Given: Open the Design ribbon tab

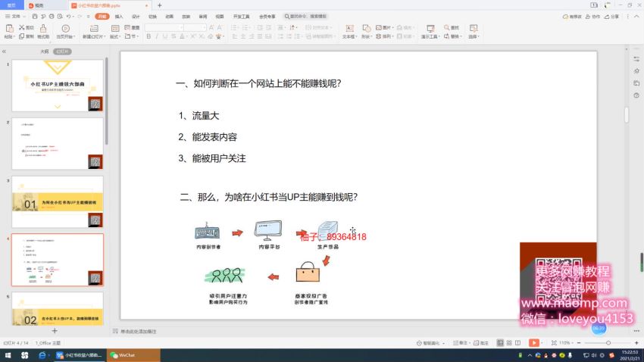Looking at the screenshot, I should (x=136, y=17).
